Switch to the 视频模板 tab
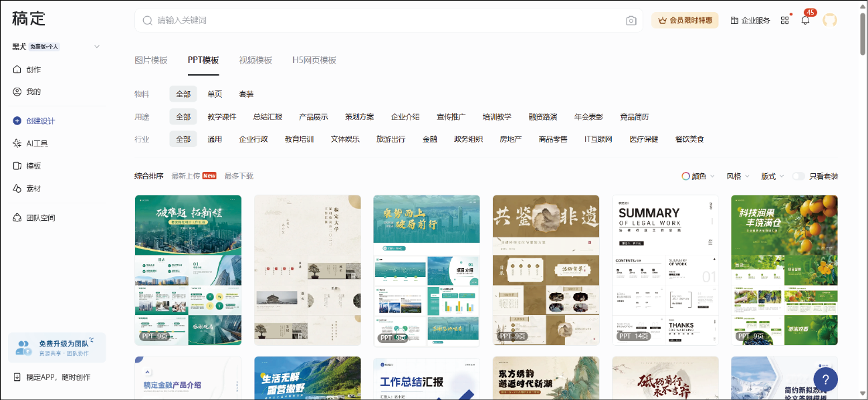Image resolution: width=868 pixels, height=400 pixels. (x=255, y=60)
